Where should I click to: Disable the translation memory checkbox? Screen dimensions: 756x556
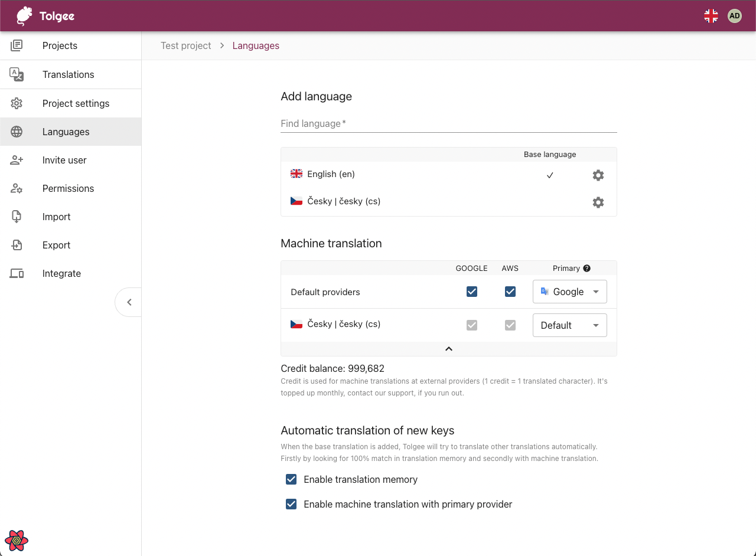point(291,479)
